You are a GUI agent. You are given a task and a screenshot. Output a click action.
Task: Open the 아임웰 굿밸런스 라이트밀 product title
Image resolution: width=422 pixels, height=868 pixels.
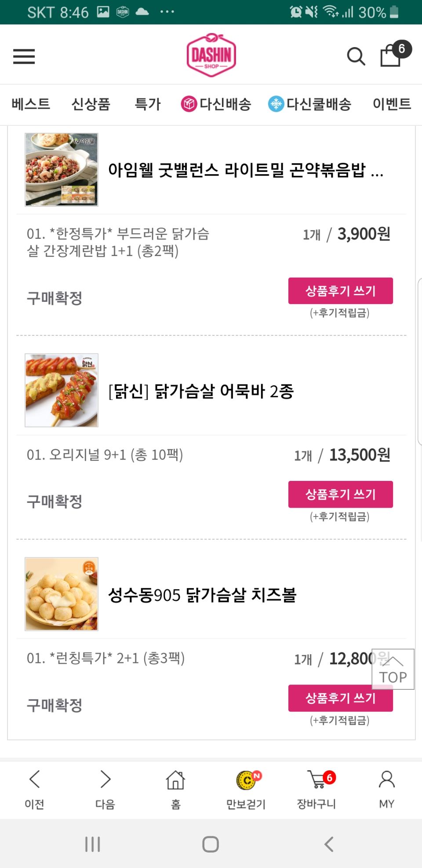click(x=246, y=170)
